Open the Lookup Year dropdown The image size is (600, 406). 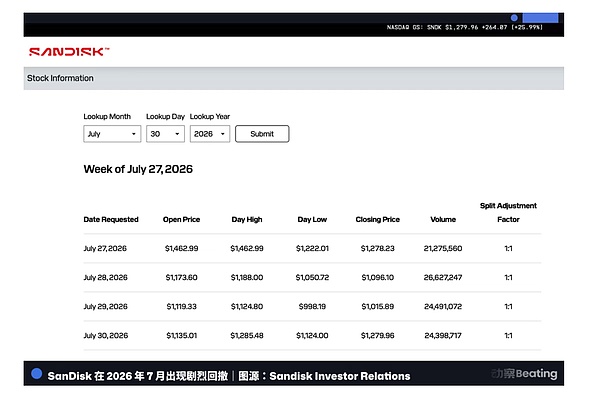click(x=210, y=134)
